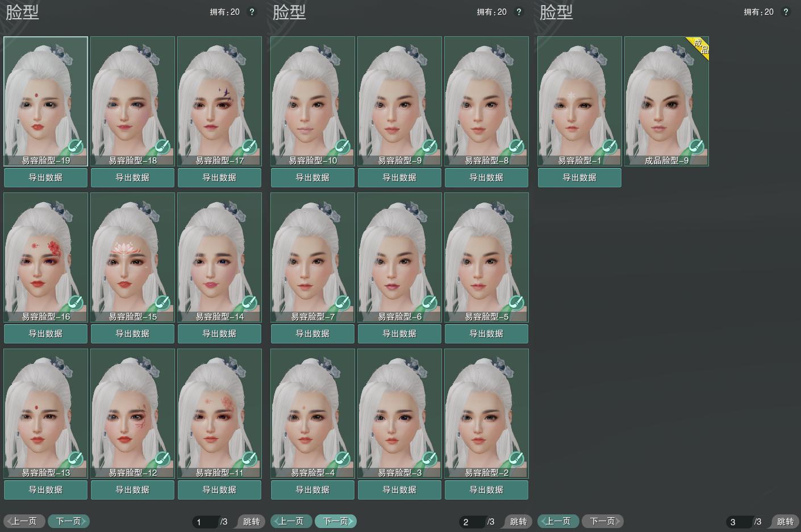Click the brush icon on 易容脸型-15
This screenshot has width=801, height=532.
click(x=162, y=303)
